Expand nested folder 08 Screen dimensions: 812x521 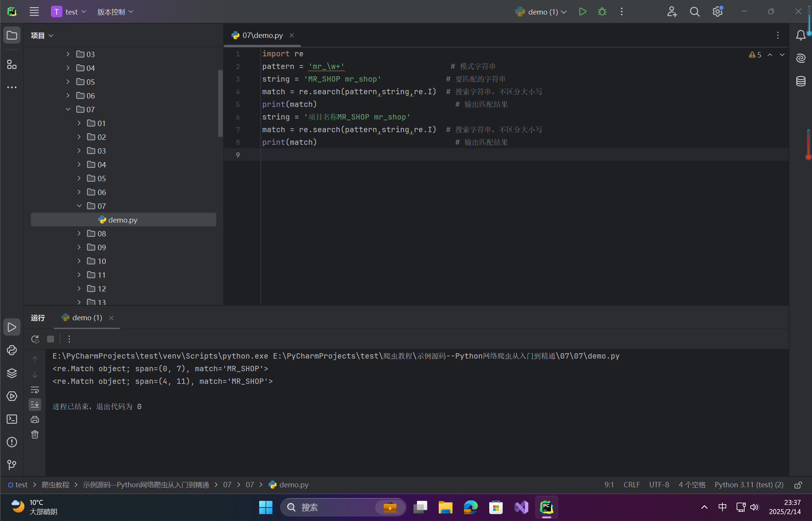(79, 233)
